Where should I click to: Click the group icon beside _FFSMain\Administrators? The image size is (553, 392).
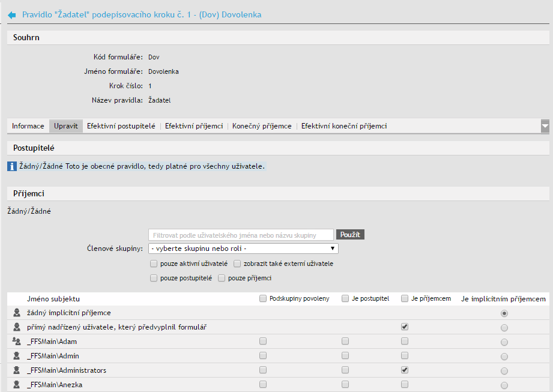(x=16, y=370)
